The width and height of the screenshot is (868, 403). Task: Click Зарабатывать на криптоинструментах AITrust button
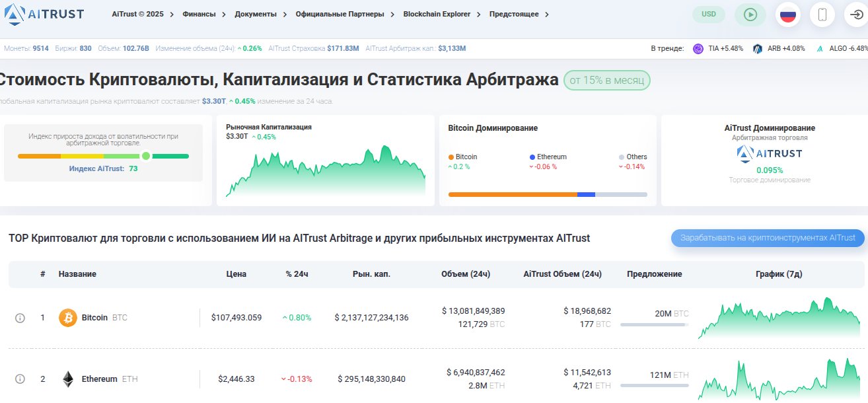768,238
